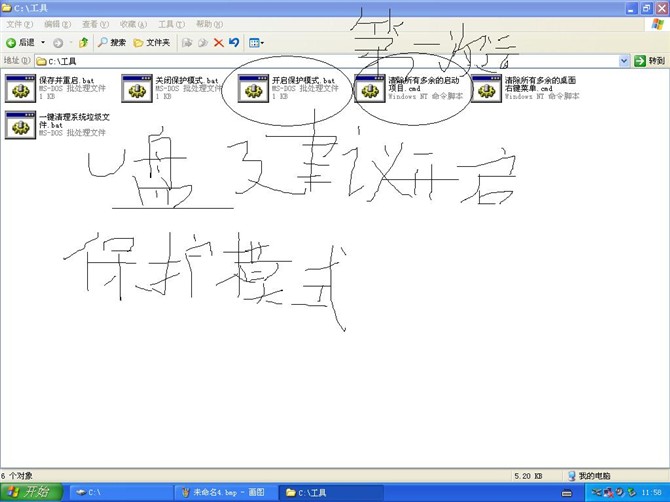Open the Views dropdown in toolbar

coord(256,43)
